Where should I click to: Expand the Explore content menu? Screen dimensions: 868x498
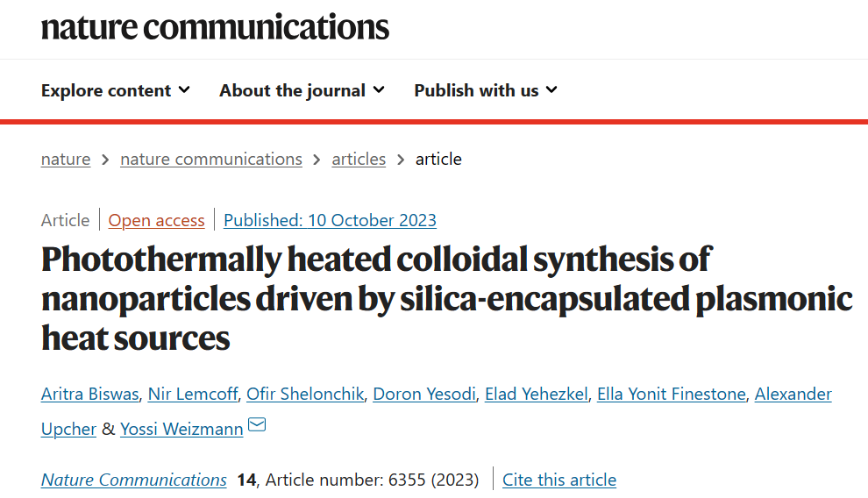pyautogui.click(x=115, y=90)
